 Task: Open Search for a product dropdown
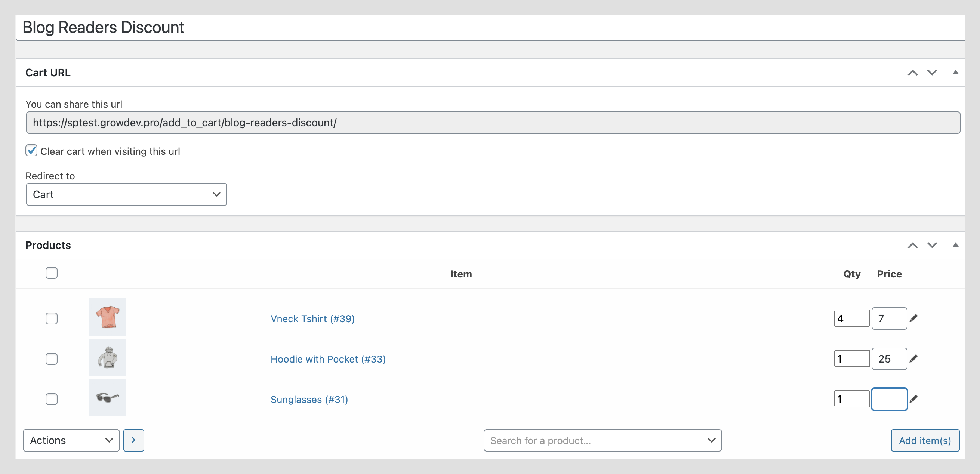click(602, 440)
